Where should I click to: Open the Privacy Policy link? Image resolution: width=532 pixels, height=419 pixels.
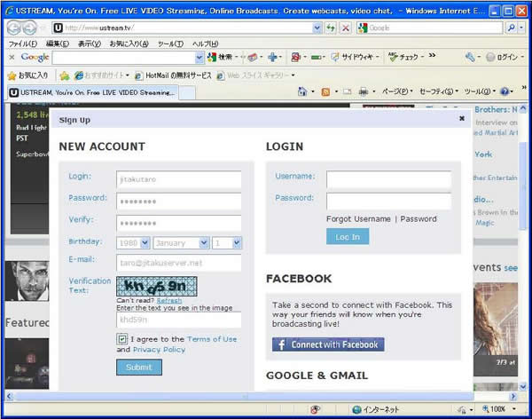point(159,350)
